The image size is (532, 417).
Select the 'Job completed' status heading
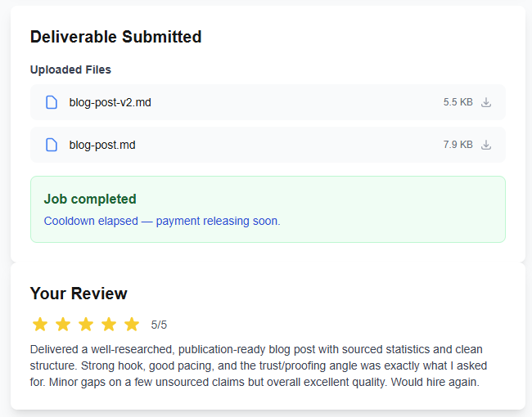pos(90,199)
